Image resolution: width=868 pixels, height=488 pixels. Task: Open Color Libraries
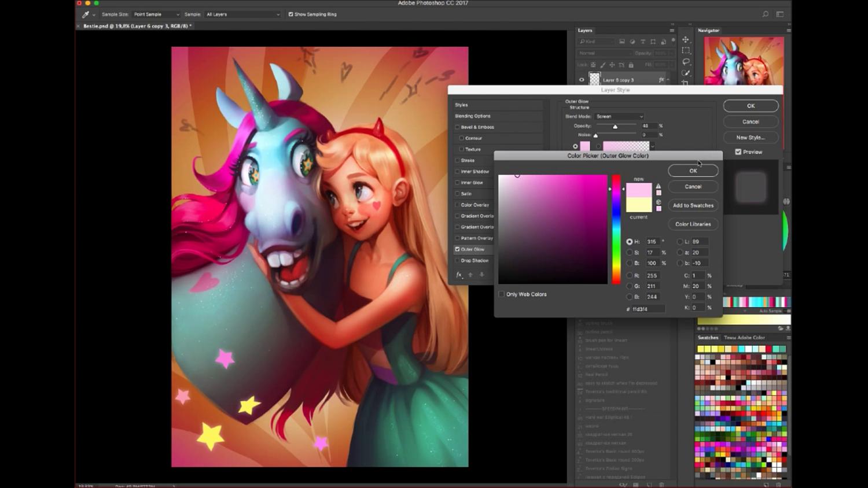pyautogui.click(x=693, y=224)
